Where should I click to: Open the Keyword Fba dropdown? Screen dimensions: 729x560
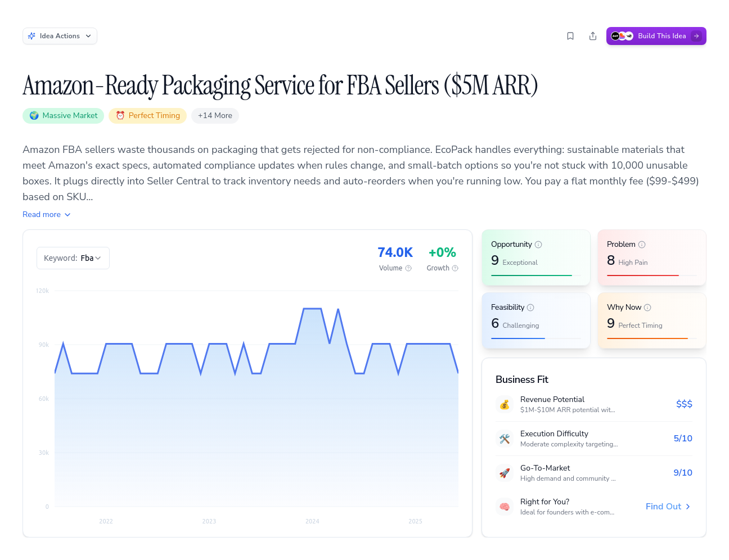(x=73, y=258)
